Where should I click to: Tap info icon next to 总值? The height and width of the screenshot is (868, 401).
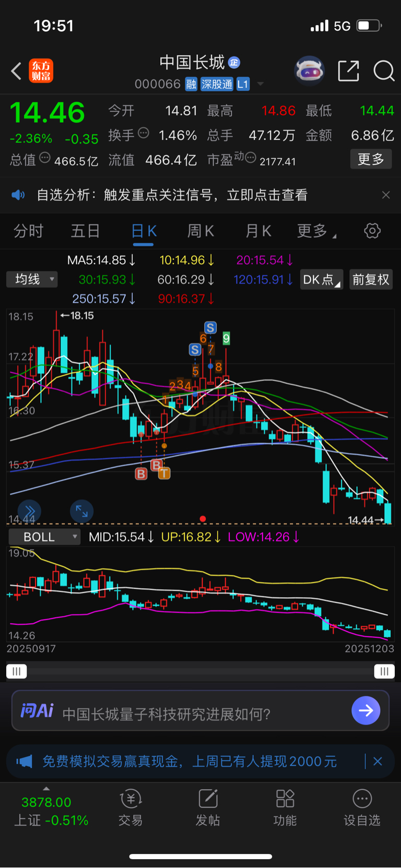click(x=45, y=158)
